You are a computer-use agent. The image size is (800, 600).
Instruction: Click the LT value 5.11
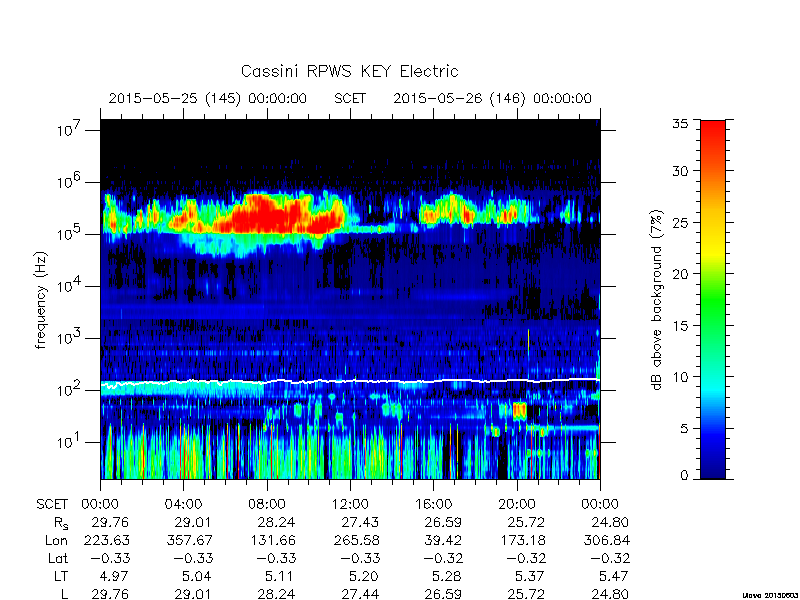click(281, 577)
